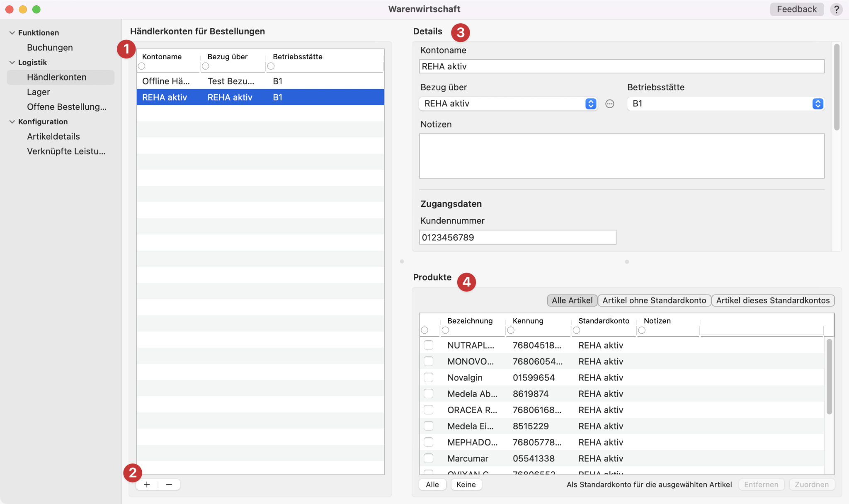Check the MEPHADO... article checkbox

point(428,442)
